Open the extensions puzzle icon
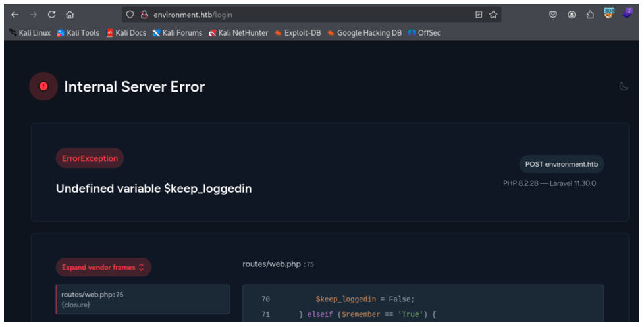Image resolution: width=644 pixels, height=327 pixels. pyautogui.click(x=590, y=15)
